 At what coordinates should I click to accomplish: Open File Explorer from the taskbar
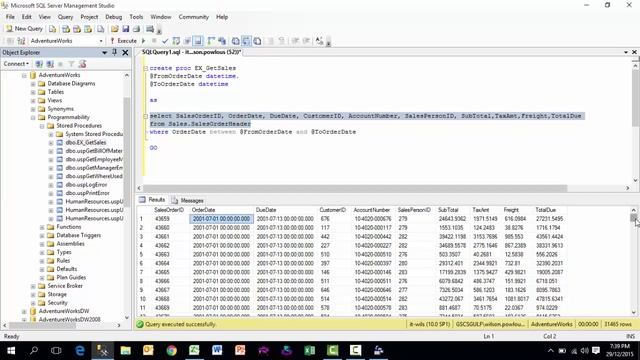point(125,350)
